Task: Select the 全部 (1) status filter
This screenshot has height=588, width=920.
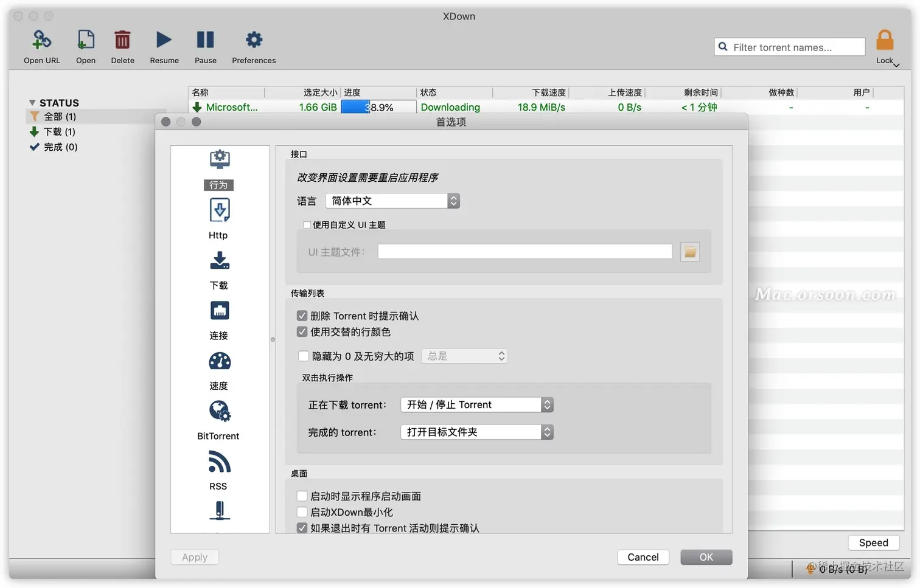Action: (60, 116)
